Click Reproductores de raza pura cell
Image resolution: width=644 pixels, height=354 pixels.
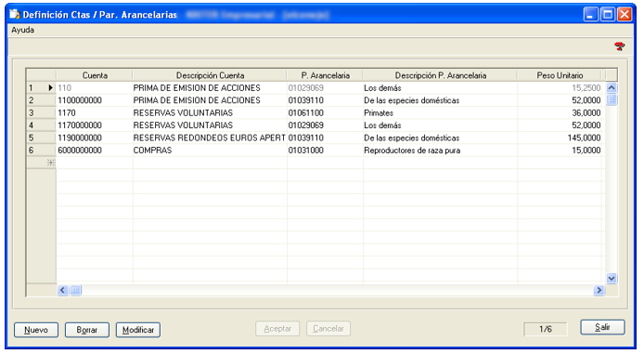click(440, 151)
